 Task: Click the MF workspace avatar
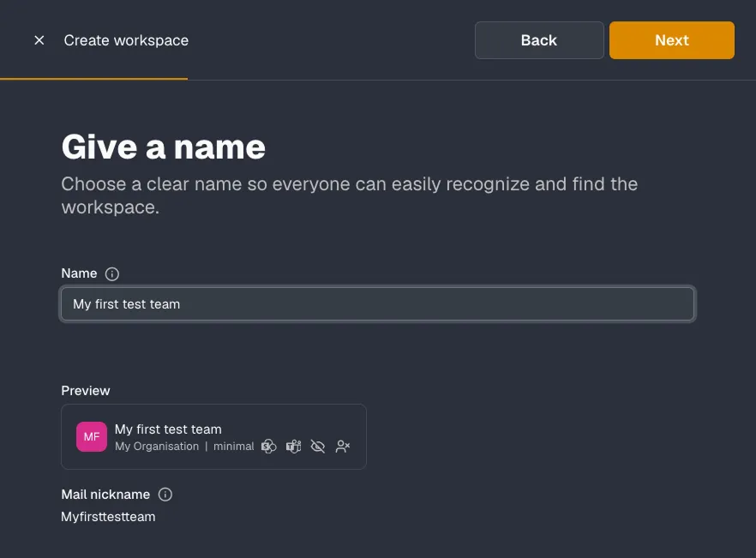(92, 437)
